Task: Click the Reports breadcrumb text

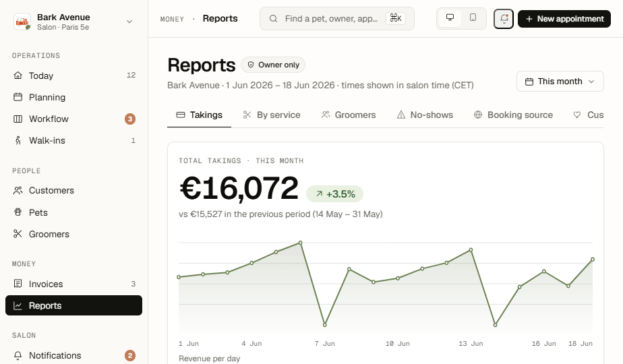Action: tap(220, 19)
